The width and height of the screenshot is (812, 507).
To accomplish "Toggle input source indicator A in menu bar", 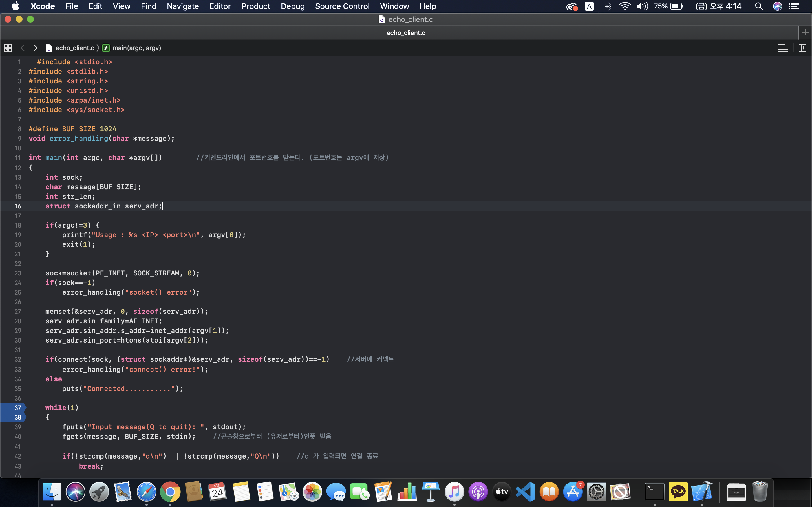I will [x=589, y=6].
